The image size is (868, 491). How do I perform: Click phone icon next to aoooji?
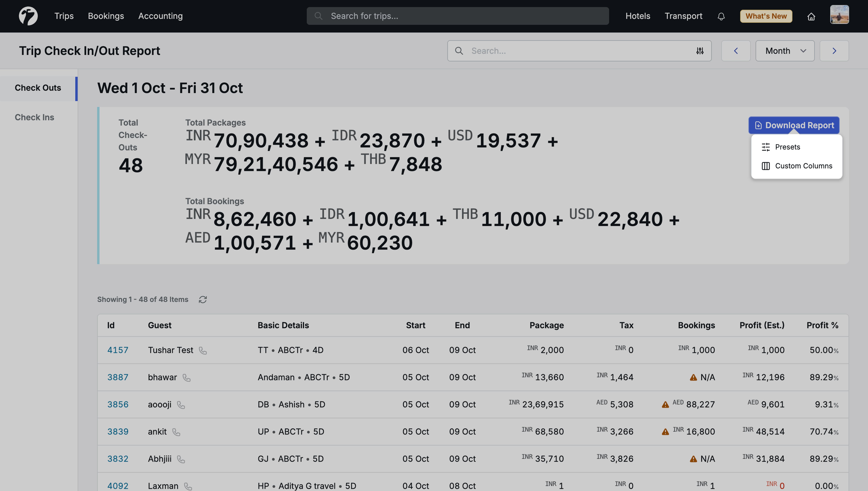(x=181, y=405)
